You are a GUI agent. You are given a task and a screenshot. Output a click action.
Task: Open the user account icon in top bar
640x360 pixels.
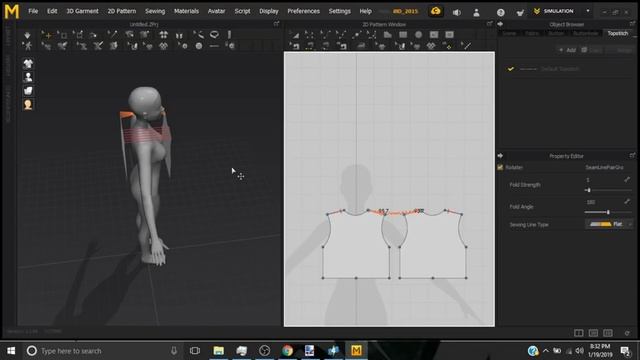click(x=476, y=12)
